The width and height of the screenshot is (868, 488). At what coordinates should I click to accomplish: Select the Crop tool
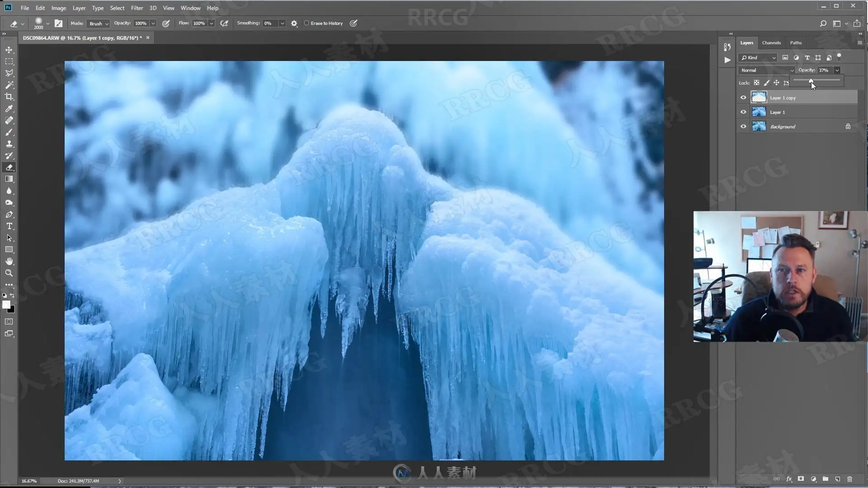coord(9,97)
